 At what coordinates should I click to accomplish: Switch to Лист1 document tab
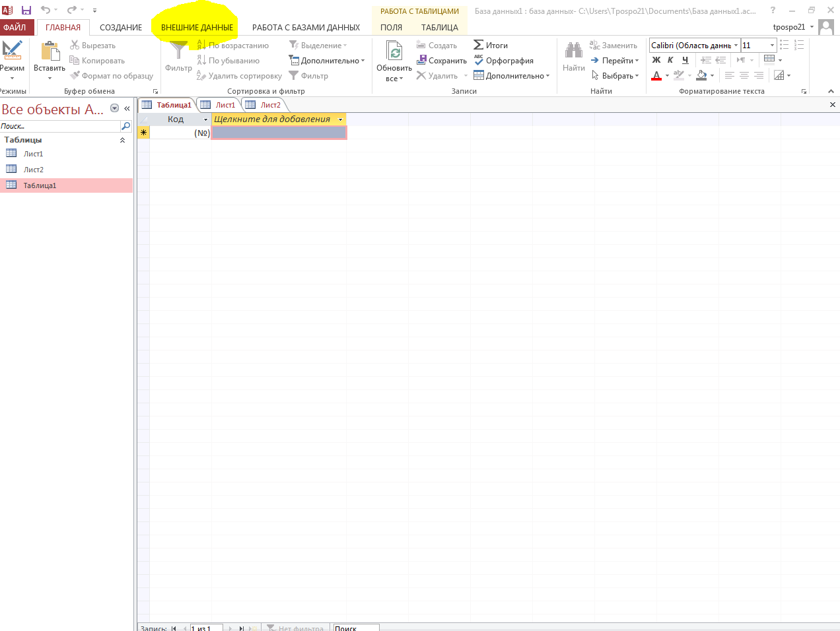point(219,105)
